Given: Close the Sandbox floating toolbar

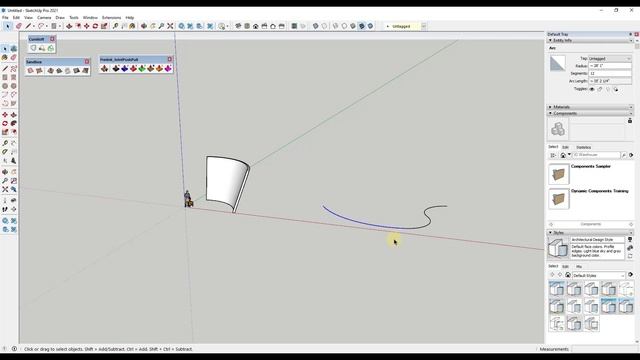Looking at the screenshot, I should pos(87,62).
